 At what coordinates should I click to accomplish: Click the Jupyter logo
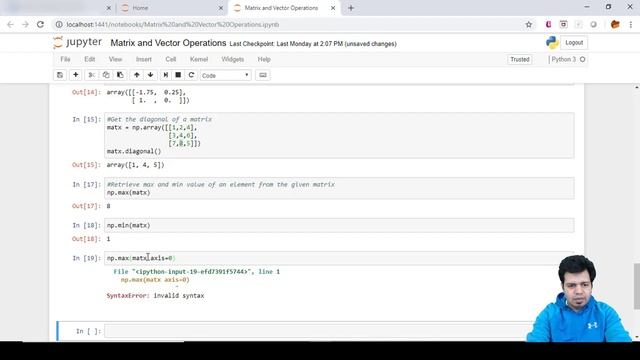[78, 42]
